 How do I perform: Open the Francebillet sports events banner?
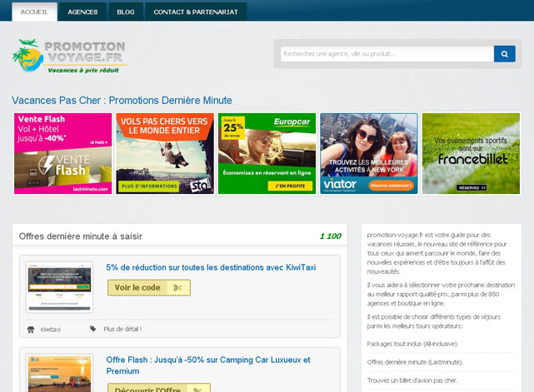coord(471,153)
